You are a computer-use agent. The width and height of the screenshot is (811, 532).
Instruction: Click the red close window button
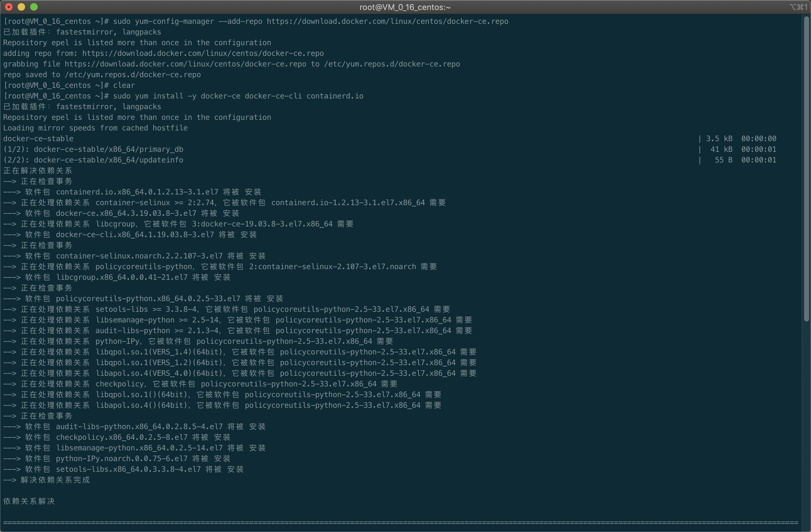tap(9, 7)
